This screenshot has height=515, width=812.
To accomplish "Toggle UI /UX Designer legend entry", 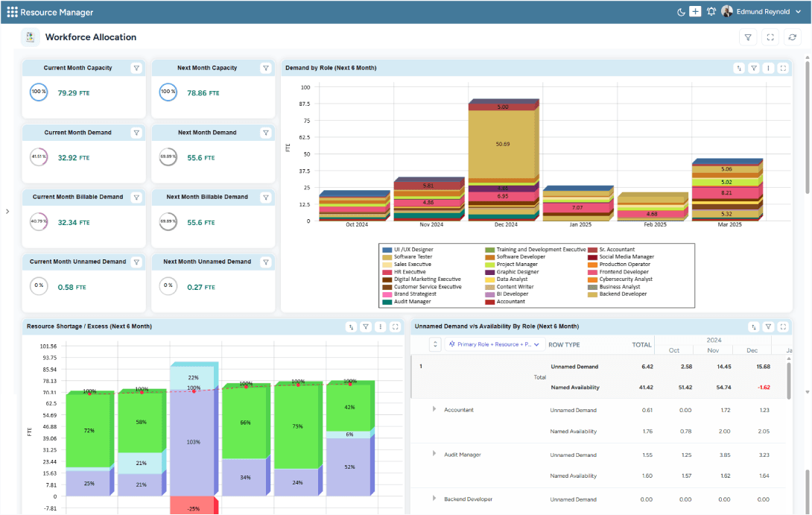I will pyautogui.click(x=407, y=250).
